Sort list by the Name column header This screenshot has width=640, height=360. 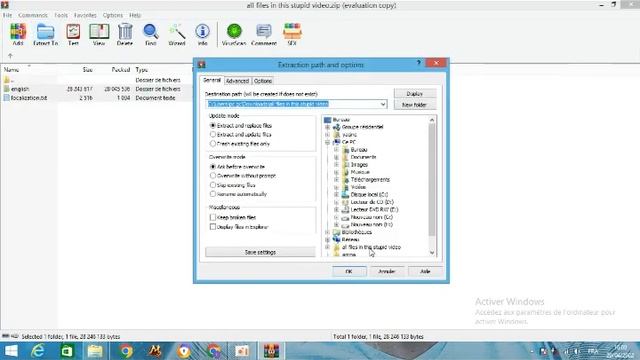(x=11, y=70)
